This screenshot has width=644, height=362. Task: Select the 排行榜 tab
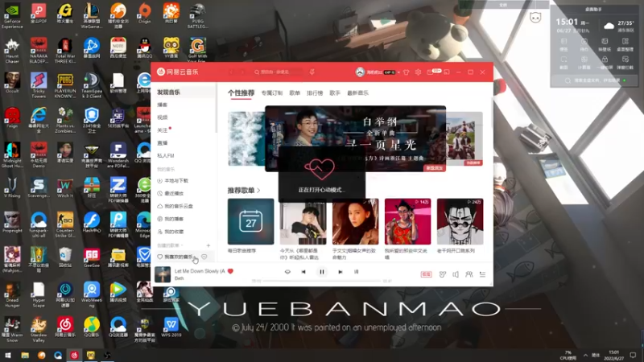click(x=315, y=93)
